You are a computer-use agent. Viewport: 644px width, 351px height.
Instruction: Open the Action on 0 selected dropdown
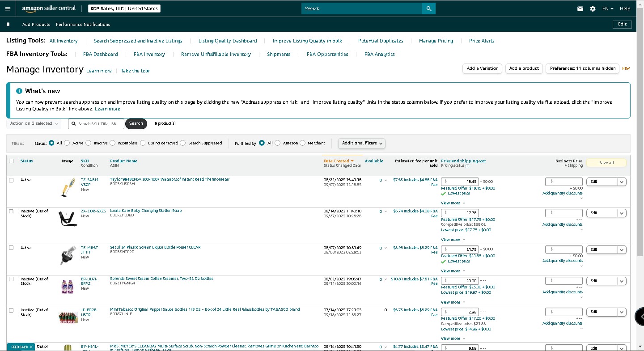pyautogui.click(x=34, y=123)
